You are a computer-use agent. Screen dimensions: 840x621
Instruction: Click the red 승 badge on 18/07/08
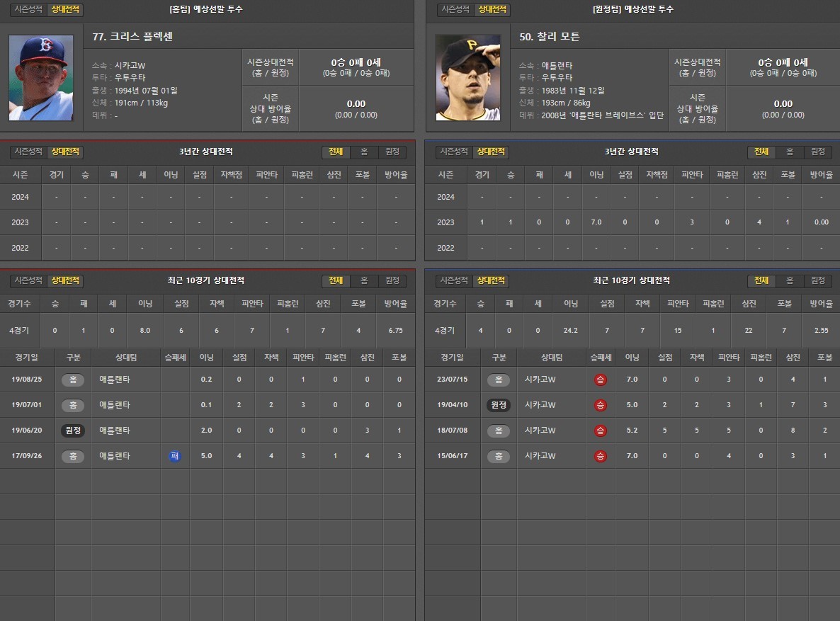pos(601,431)
